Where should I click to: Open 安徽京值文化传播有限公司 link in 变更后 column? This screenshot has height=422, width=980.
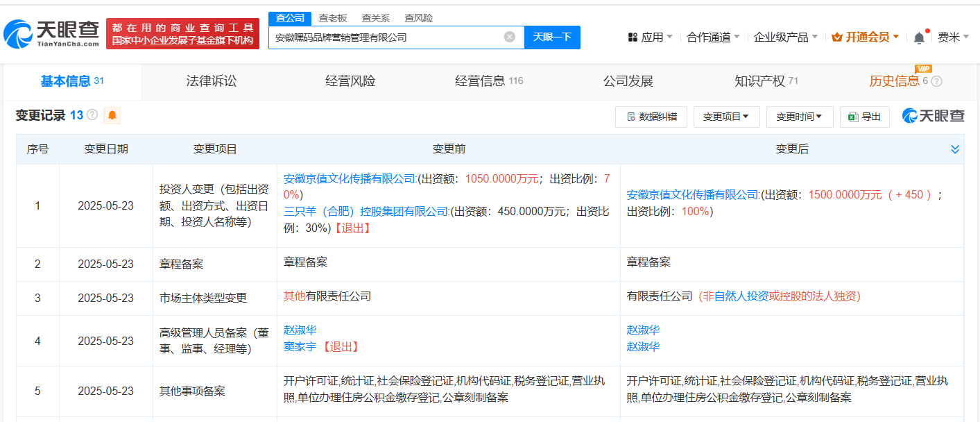tap(694, 195)
